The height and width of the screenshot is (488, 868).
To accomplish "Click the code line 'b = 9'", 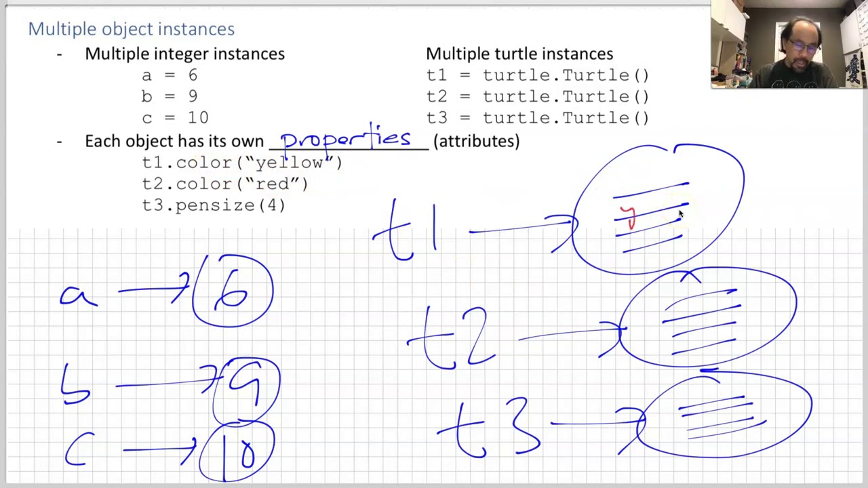I will (170, 96).
